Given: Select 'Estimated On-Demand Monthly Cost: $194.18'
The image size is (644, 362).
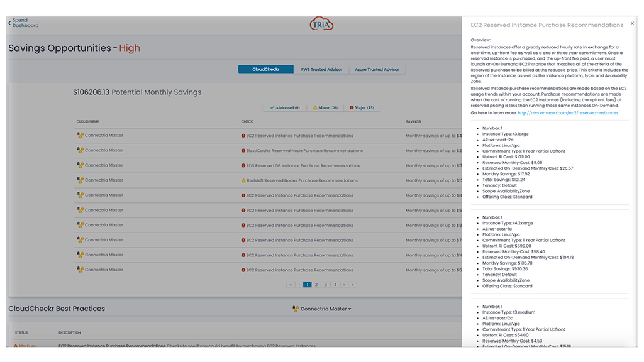Looking at the screenshot, I should [528, 257].
